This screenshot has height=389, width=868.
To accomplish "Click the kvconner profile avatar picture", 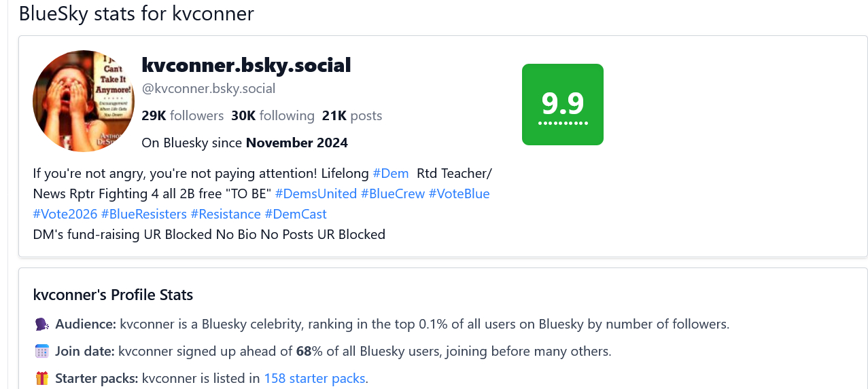I will click(x=84, y=101).
